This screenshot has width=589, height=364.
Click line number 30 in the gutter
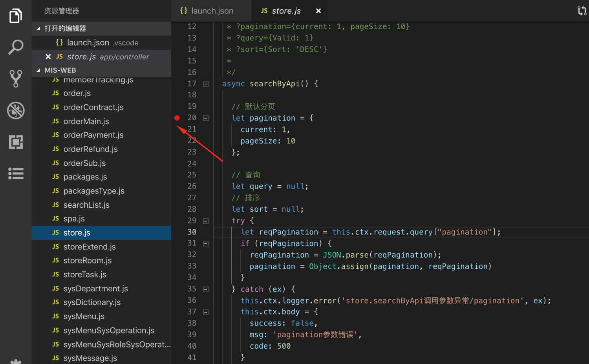[x=192, y=232]
